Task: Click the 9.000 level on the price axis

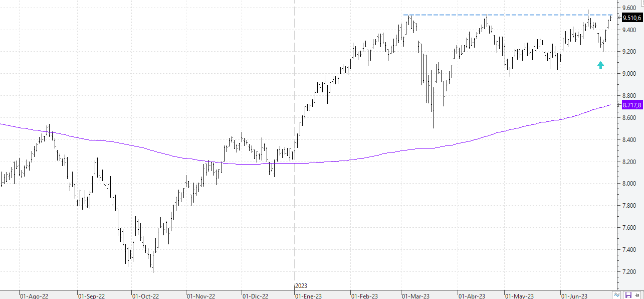Action: 629,74
